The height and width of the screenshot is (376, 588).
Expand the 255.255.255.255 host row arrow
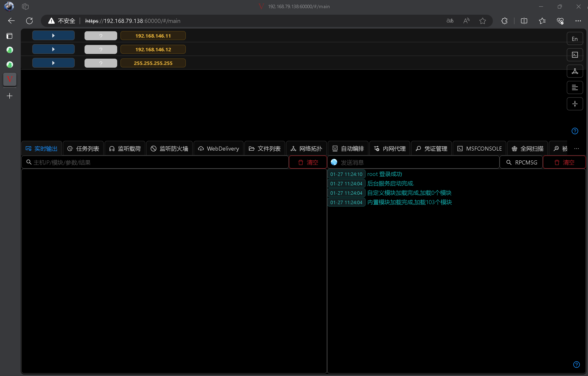click(53, 63)
